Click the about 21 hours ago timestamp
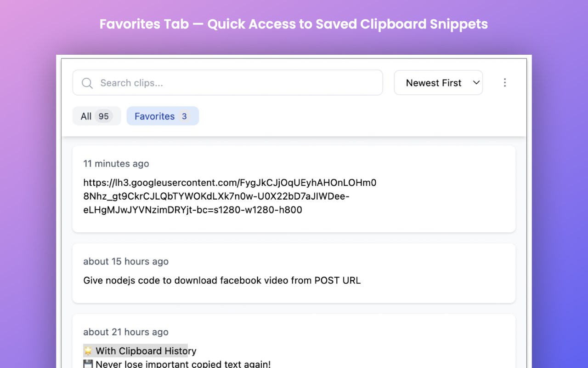588x368 pixels. (x=126, y=332)
